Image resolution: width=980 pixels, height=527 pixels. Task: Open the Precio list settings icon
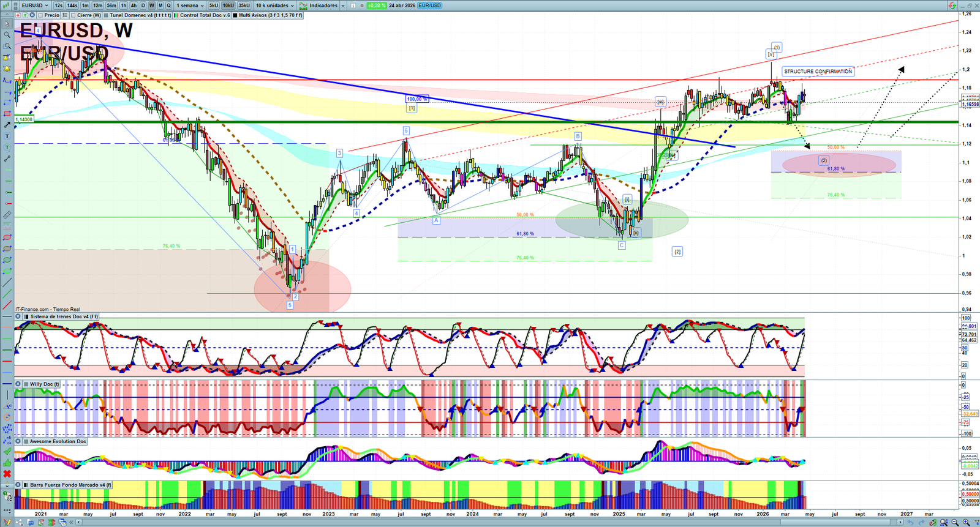click(65, 15)
